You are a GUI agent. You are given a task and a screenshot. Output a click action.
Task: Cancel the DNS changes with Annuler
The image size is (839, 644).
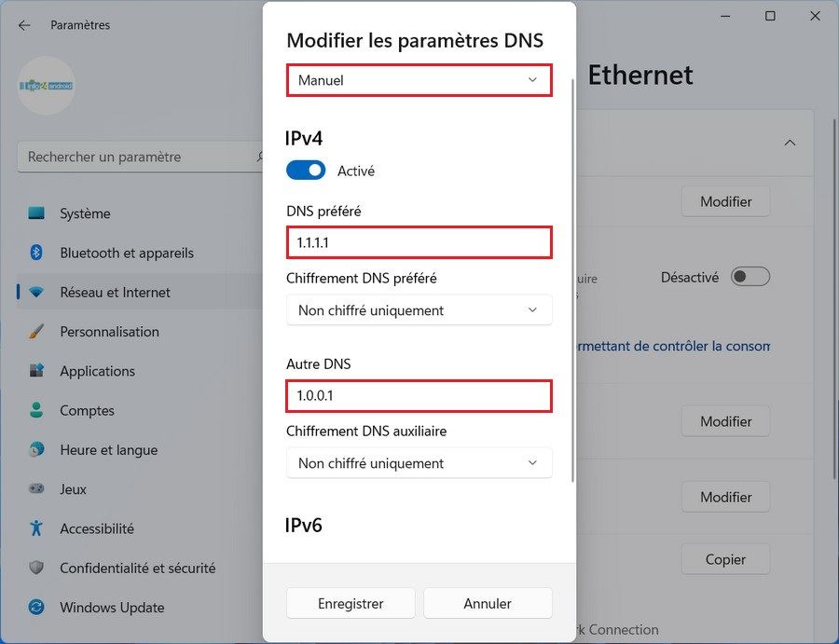(x=488, y=603)
